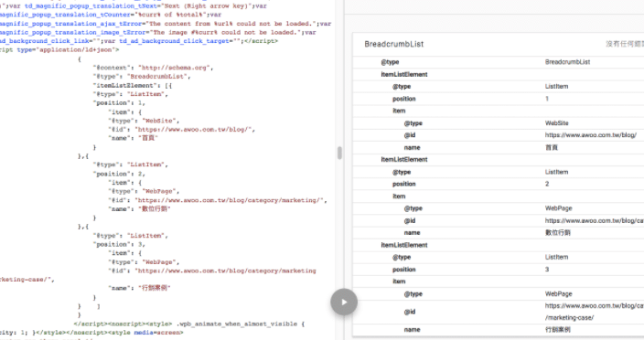Click the "@context": "http://schema.org" code line

pyautogui.click(x=153, y=68)
